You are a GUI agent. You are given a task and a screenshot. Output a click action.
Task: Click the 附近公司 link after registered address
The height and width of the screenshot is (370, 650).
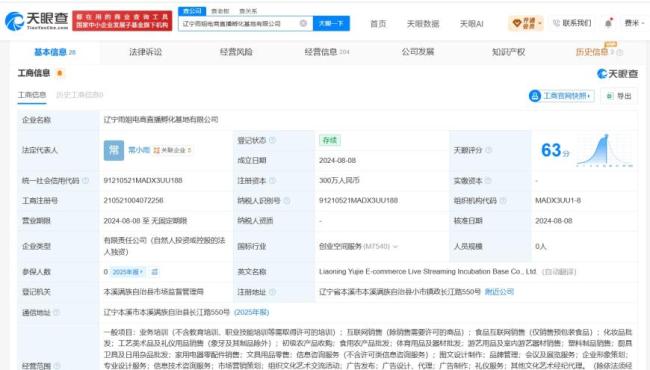click(x=499, y=292)
